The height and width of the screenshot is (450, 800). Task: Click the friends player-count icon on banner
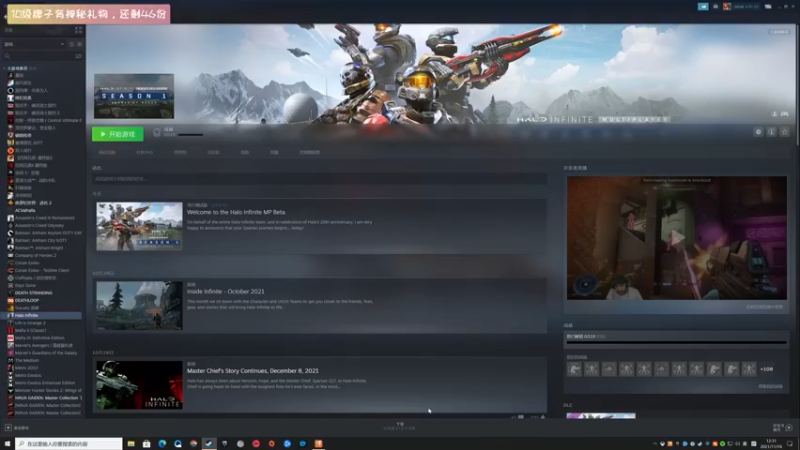tap(774, 114)
